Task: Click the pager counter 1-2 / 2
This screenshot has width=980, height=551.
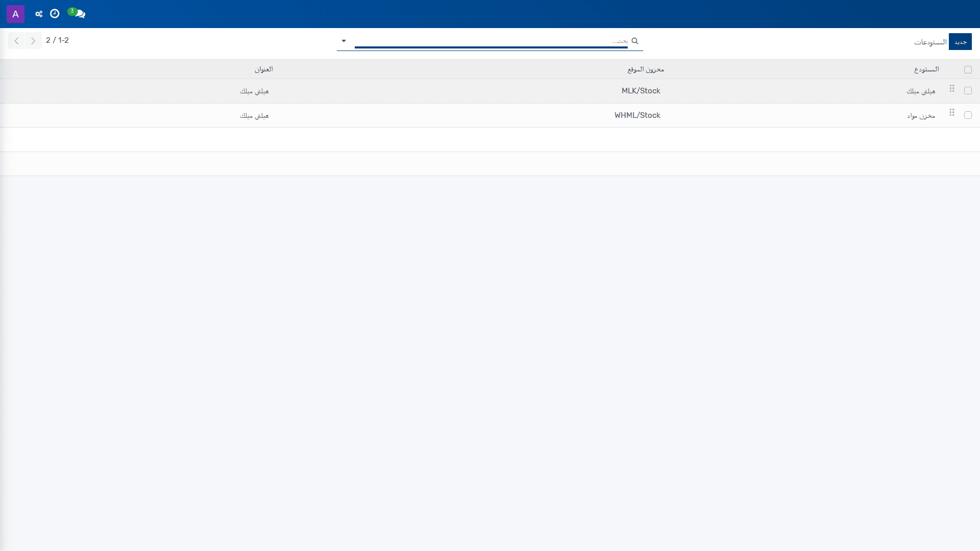Action: [x=57, y=40]
